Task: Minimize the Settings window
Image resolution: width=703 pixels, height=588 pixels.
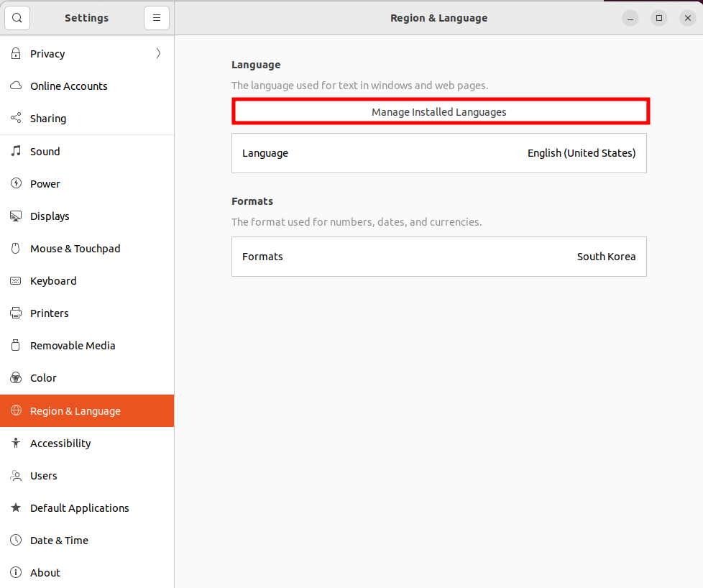Action: pyautogui.click(x=630, y=18)
